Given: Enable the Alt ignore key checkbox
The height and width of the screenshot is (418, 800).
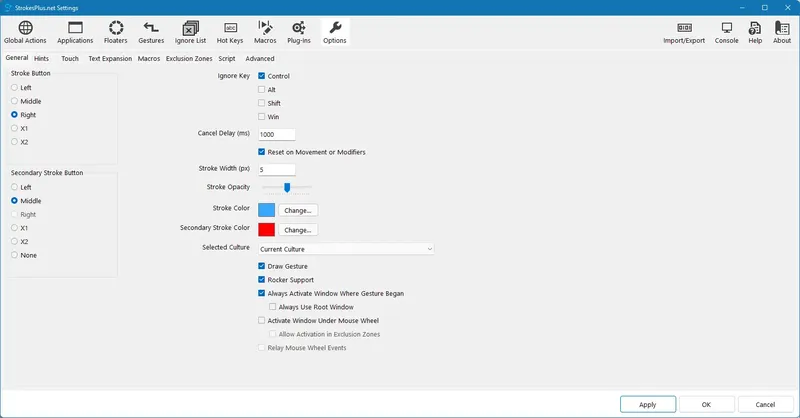Looking at the screenshot, I should tap(262, 89).
